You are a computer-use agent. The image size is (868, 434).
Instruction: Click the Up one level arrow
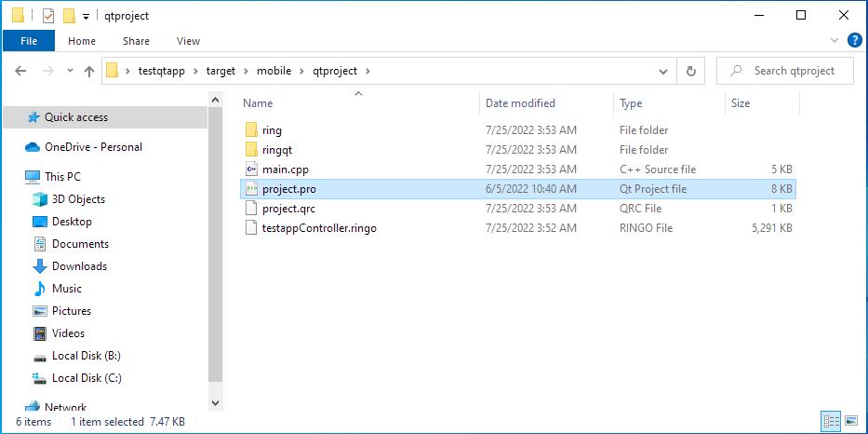89,71
